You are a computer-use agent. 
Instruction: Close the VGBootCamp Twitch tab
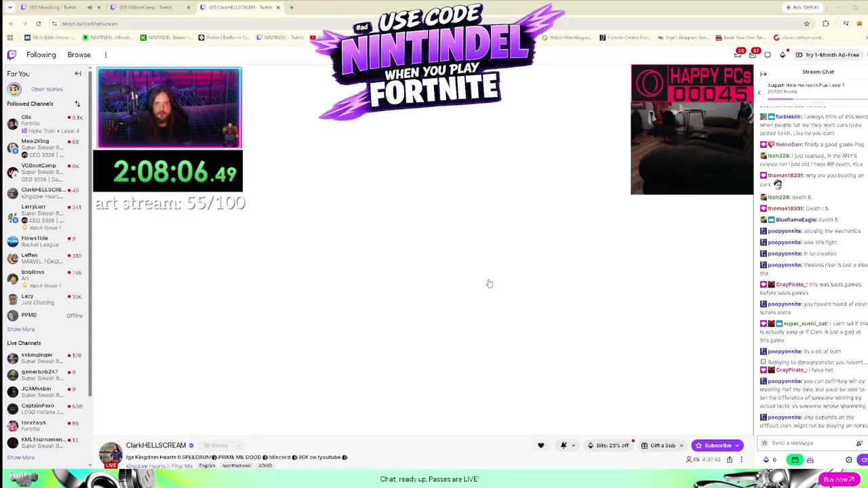pyautogui.click(x=189, y=7)
